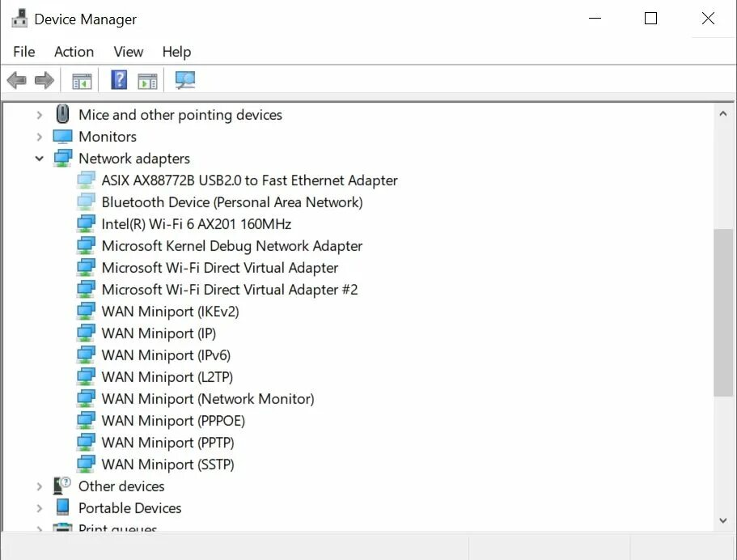Click the blue Help question mark icon
737x560 pixels.
(119, 80)
